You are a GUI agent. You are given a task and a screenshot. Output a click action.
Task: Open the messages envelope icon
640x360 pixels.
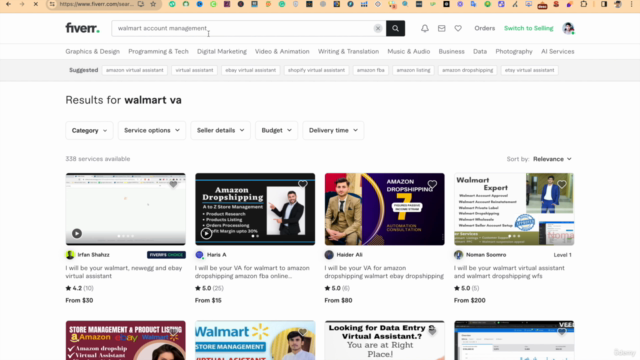click(x=442, y=28)
